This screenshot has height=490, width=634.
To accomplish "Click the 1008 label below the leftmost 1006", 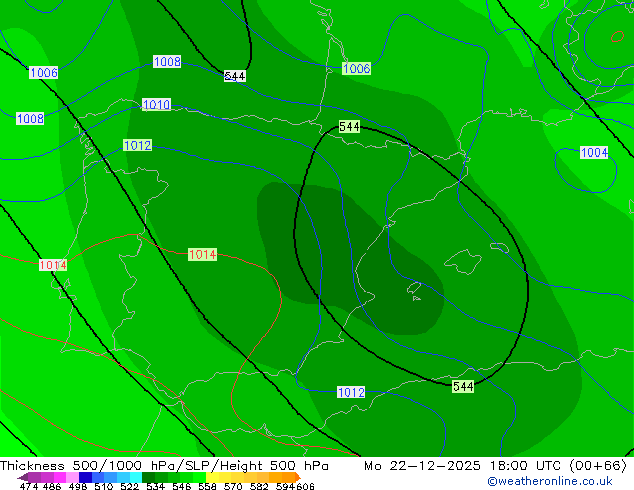I will (x=30, y=118).
